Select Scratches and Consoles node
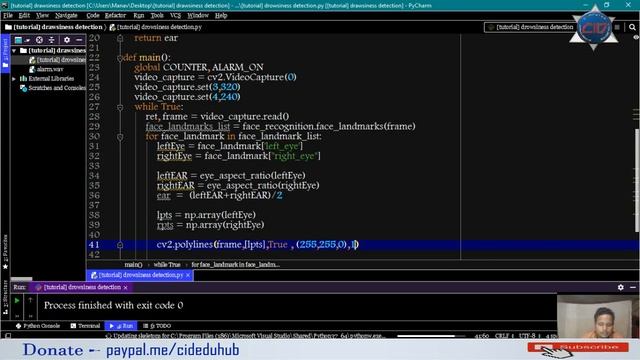The image size is (640, 360). coord(52,88)
